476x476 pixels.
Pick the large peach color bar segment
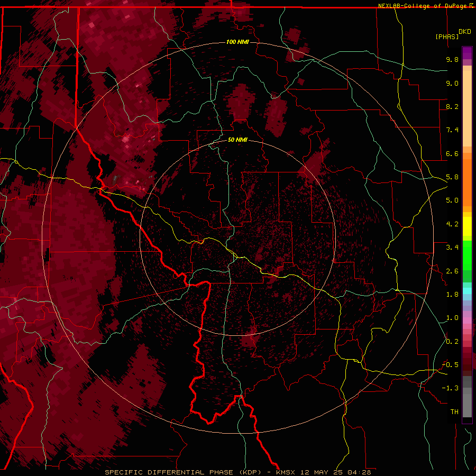tap(467, 108)
